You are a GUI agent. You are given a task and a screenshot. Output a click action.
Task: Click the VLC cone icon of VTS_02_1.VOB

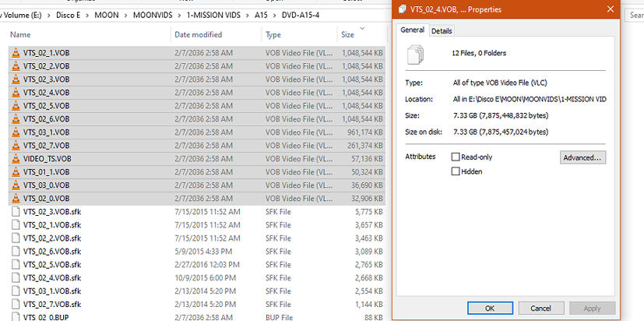15,53
